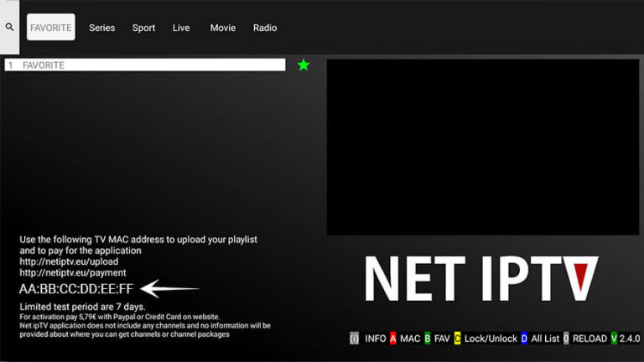Click the 2.4.0 version number
This screenshot has height=362, width=644.
click(630, 339)
